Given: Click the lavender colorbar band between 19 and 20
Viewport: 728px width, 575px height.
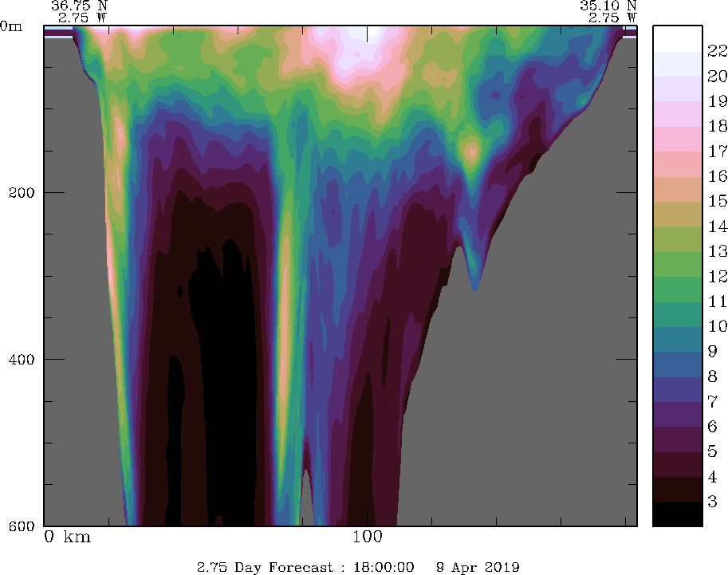Looking at the screenshot, I should (678, 89).
